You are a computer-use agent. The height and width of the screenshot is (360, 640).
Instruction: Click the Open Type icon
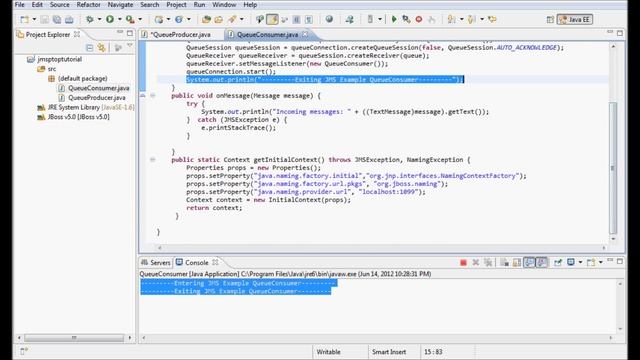(207, 19)
